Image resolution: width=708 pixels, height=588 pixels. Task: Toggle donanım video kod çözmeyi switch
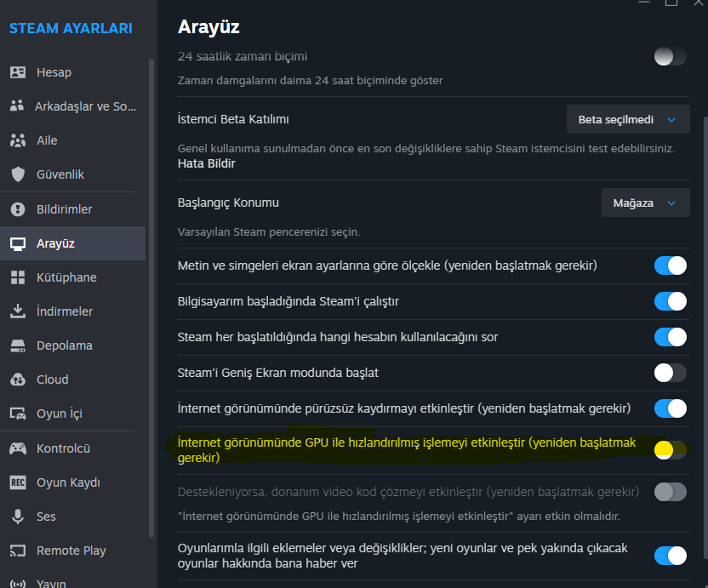[x=670, y=492]
